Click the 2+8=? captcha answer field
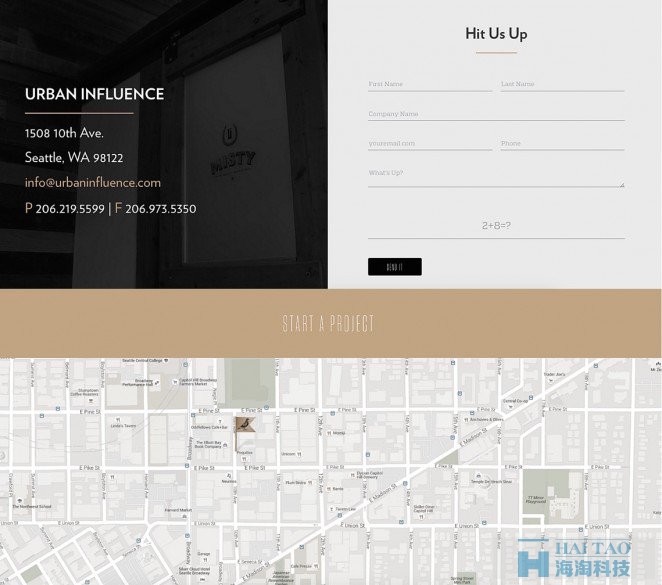 496,226
